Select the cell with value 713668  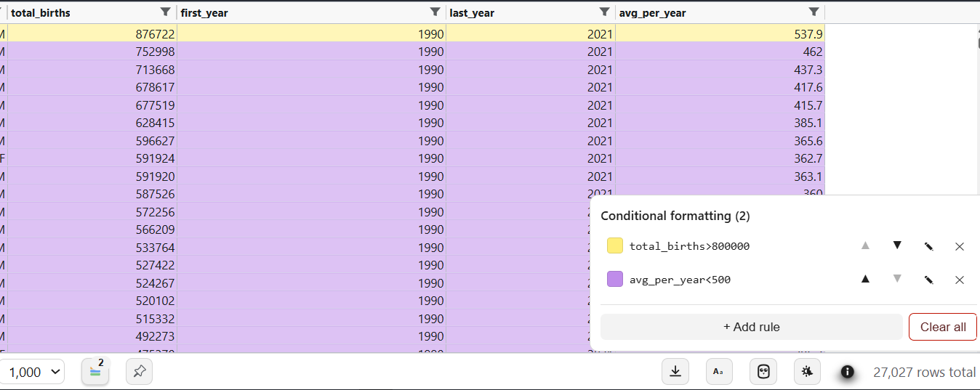point(92,70)
